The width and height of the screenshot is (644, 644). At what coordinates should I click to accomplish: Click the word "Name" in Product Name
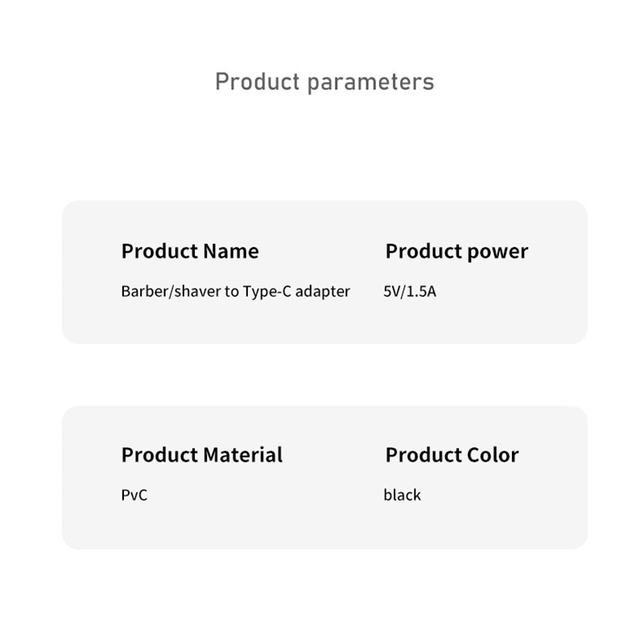231,251
